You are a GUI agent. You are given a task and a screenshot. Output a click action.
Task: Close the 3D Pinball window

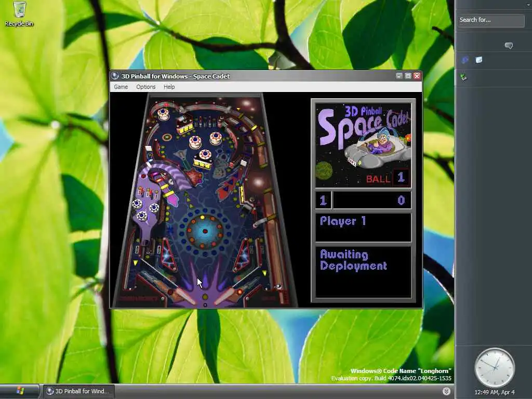click(417, 76)
